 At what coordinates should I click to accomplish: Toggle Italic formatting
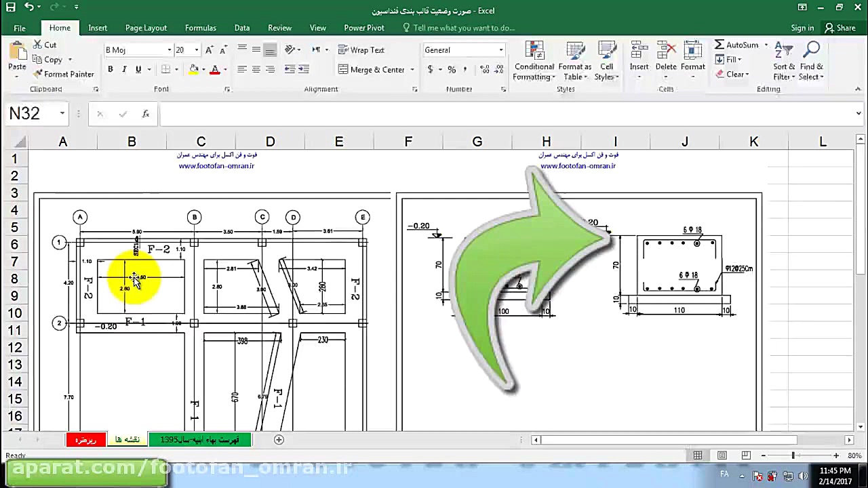tap(124, 70)
